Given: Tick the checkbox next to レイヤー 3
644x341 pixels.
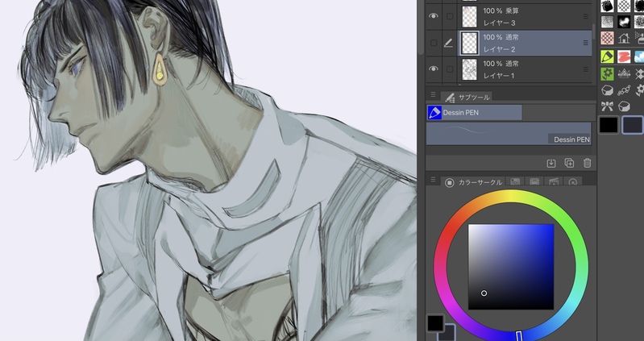Looking at the screenshot, I should coord(450,16).
